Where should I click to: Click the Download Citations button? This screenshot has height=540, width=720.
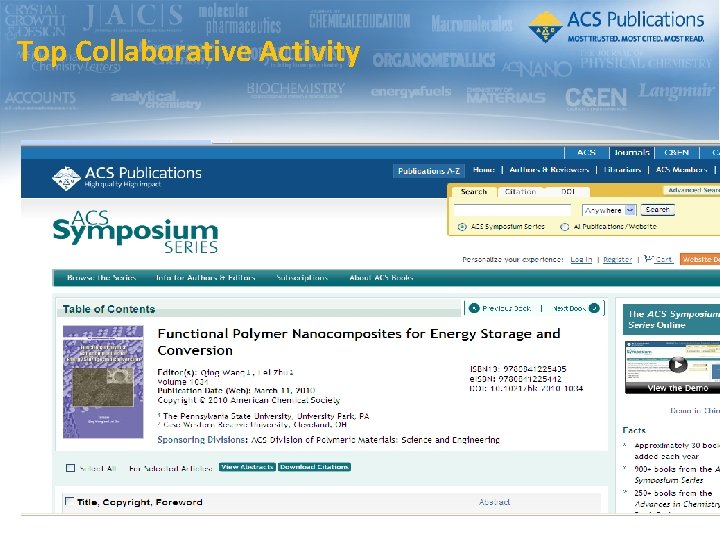314,467
